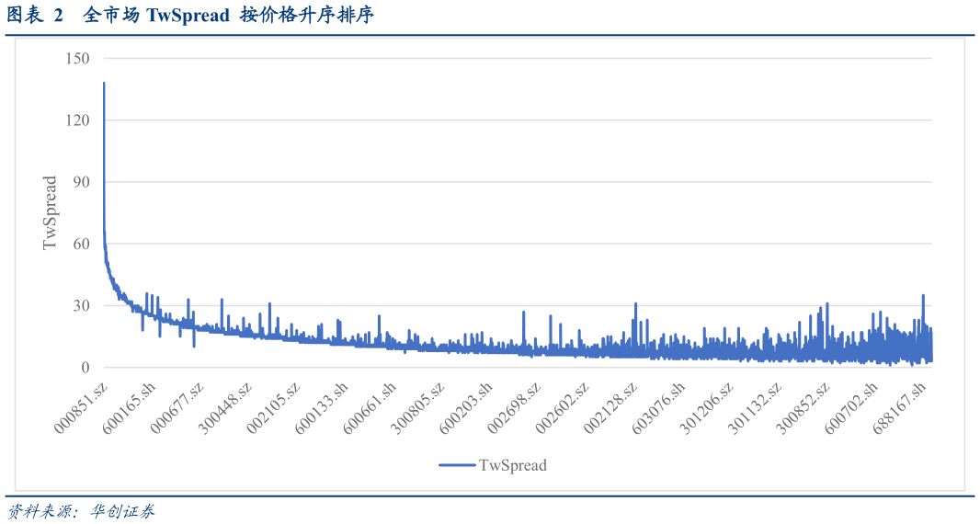
Task: Click the rotated TwSpread y-axis title
Action: [x=51, y=212]
